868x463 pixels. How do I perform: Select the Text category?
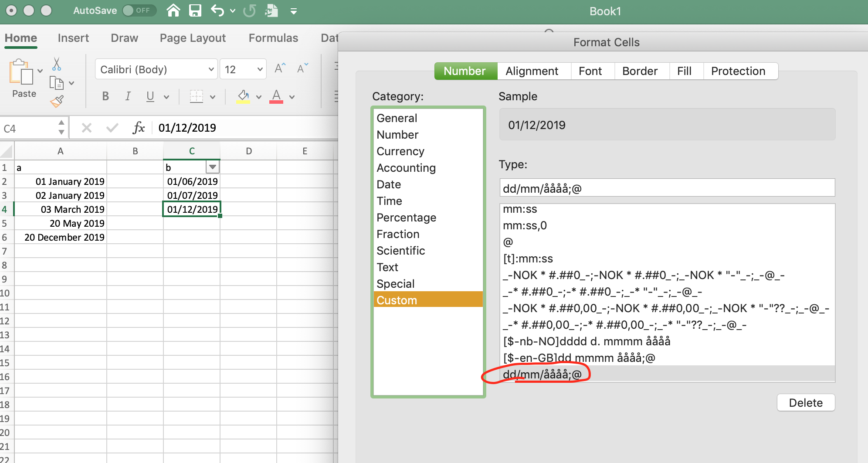428,267
